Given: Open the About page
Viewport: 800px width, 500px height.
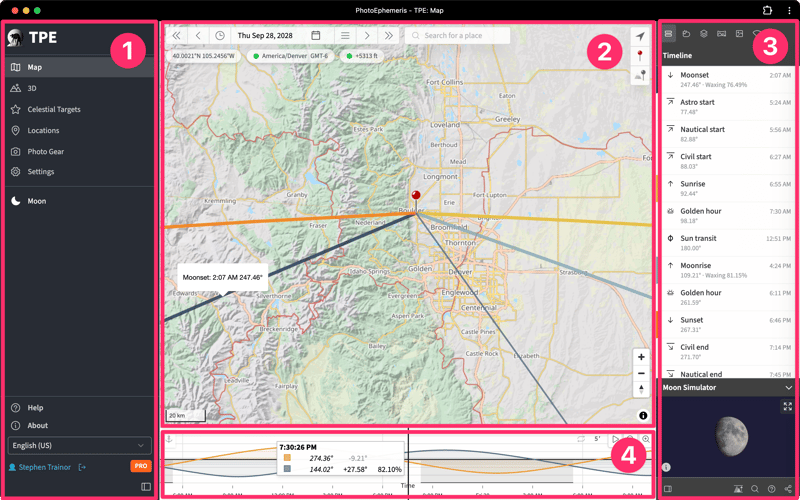Looking at the screenshot, I should click(80, 426).
